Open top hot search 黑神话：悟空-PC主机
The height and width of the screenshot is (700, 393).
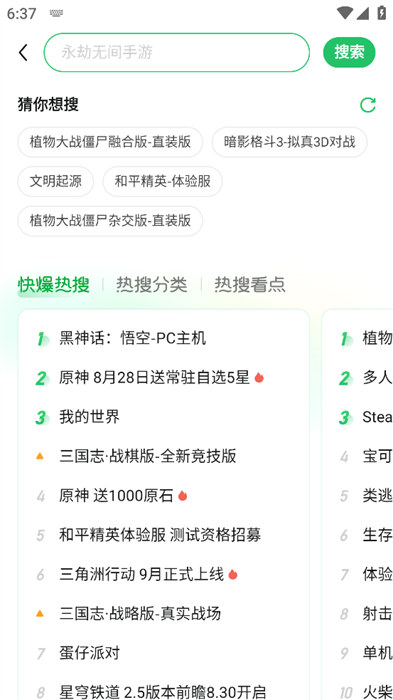tap(133, 338)
